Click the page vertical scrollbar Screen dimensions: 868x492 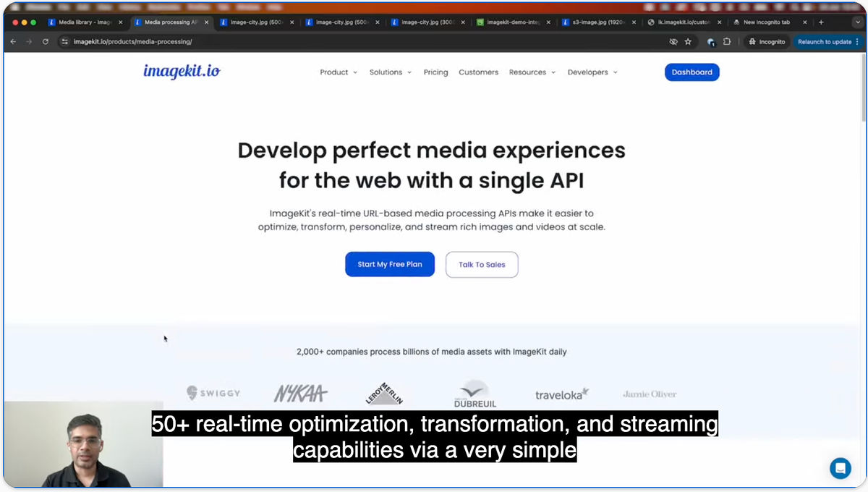coord(863,87)
